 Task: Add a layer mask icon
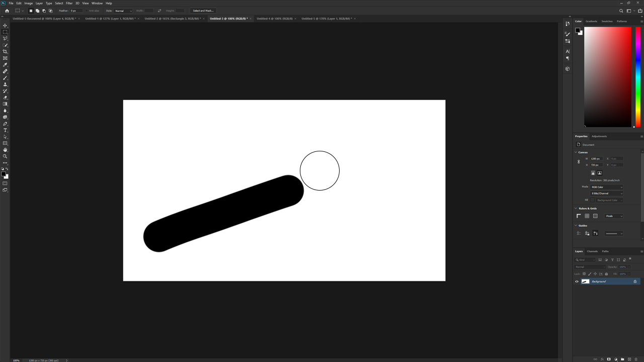click(609, 359)
